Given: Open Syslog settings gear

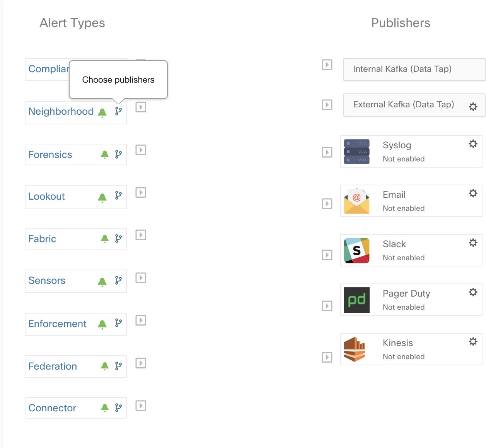Looking at the screenshot, I should [x=473, y=144].
